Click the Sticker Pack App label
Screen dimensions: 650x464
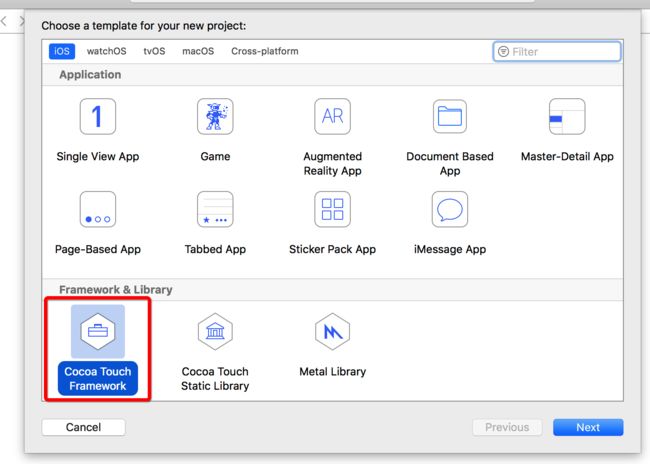click(x=332, y=249)
